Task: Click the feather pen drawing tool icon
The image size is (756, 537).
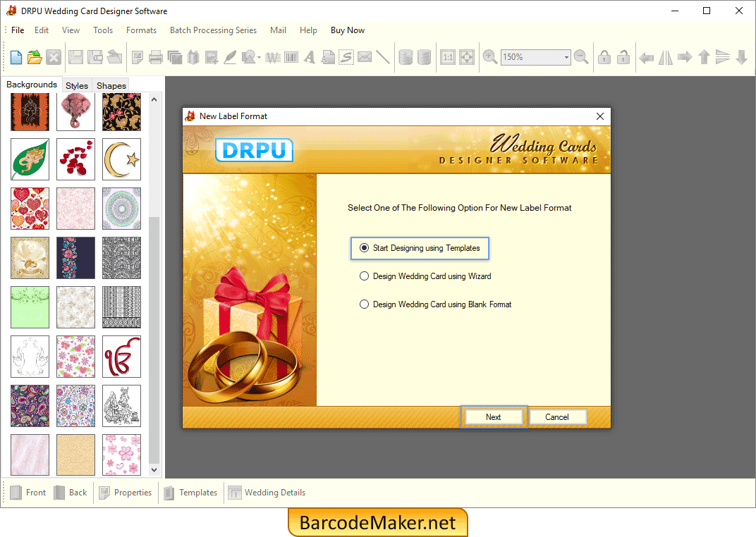Action: pyautogui.click(x=230, y=57)
